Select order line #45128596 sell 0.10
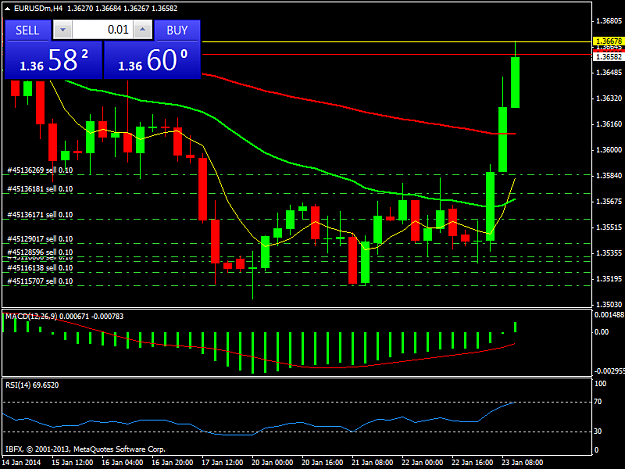Viewport: 625px width, 469px height. coord(40,252)
